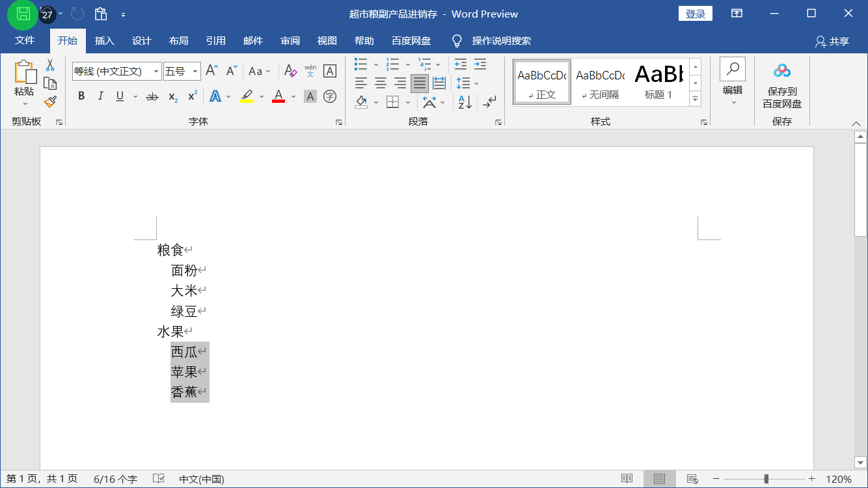Image resolution: width=868 pixels, height=488 pixels.
Task: Increase font size with the large A icon
Action: 211,71
